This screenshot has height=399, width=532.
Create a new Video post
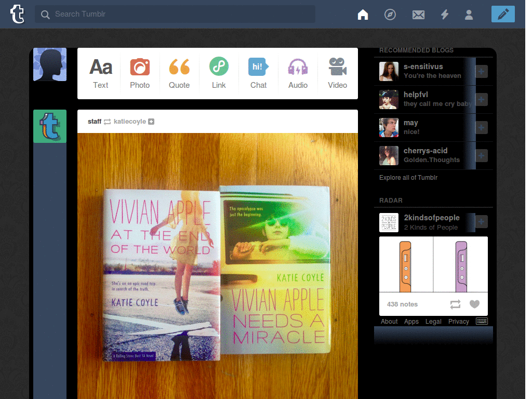click(x=337, y=73)
